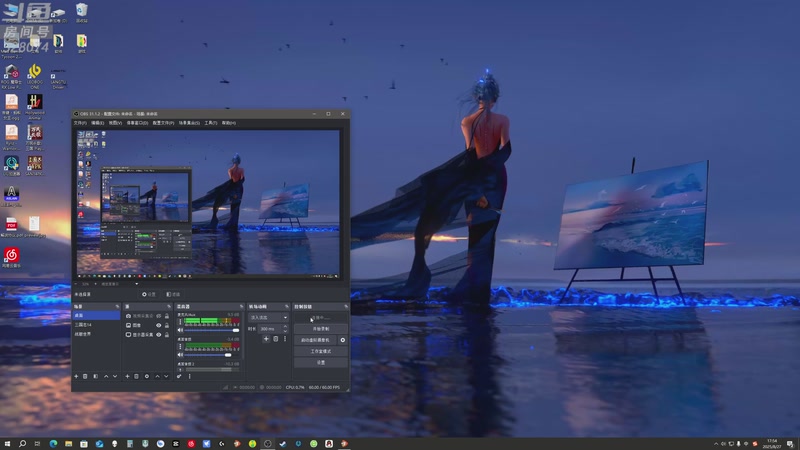Toggle lock on display capture source

[x=167, y=335]
